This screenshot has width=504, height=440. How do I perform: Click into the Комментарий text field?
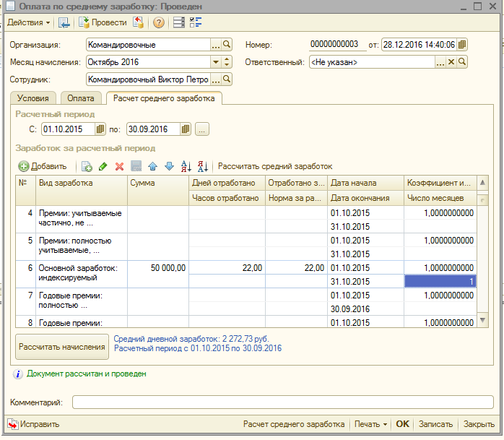(282, 402)
